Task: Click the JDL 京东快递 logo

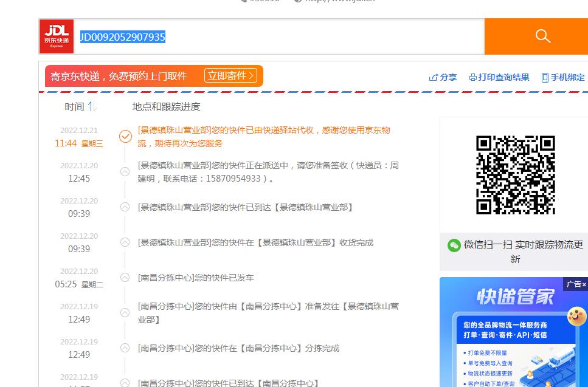Action: pos(57,36)
